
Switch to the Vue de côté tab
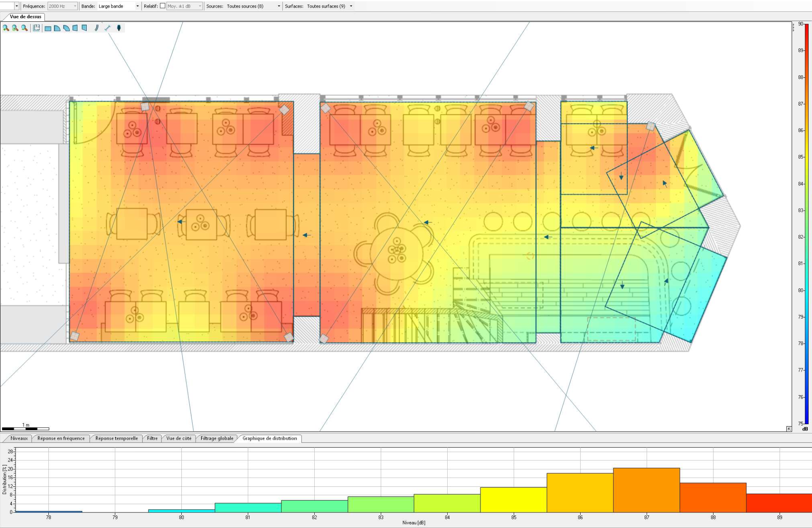[x=179, y=438]
